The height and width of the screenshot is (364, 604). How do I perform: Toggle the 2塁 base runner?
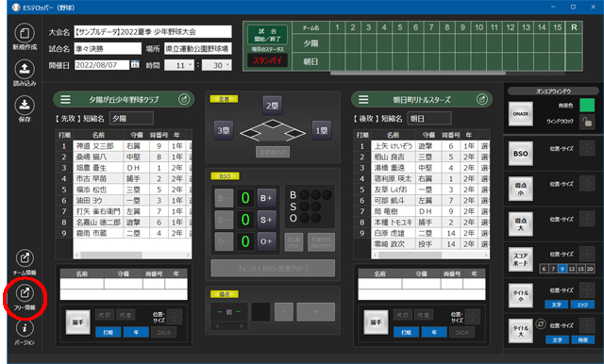(273, 106)
